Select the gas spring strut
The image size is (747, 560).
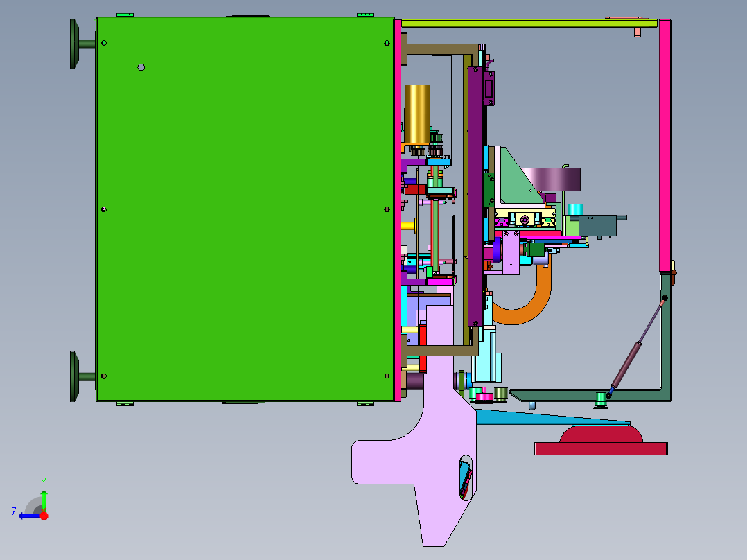point(636,347)
